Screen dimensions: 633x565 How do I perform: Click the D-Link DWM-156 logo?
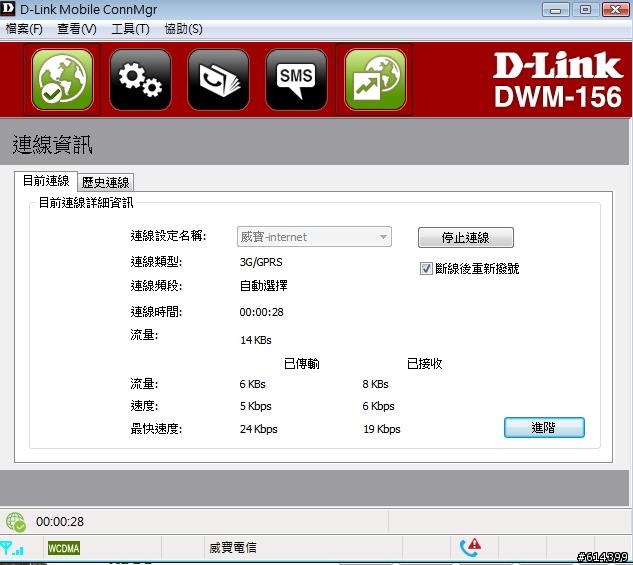coord(558,80)
